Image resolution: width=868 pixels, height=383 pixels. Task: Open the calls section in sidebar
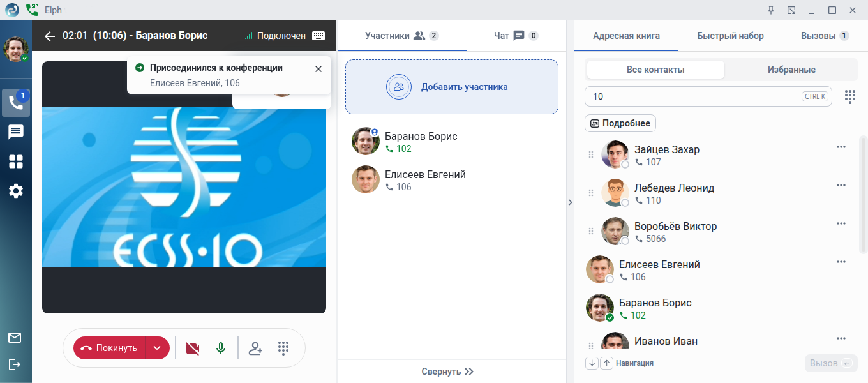(16, 103)
